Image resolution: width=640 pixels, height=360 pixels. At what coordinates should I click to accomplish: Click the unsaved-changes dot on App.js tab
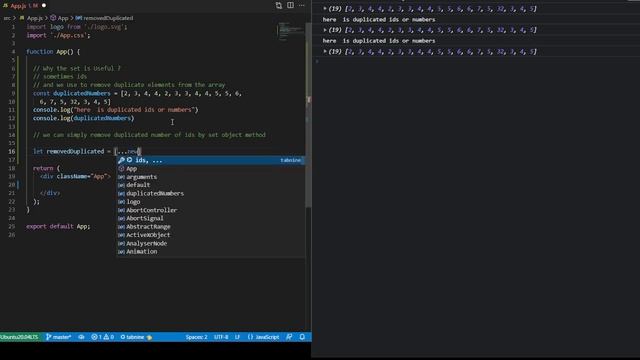click(44, 6)
